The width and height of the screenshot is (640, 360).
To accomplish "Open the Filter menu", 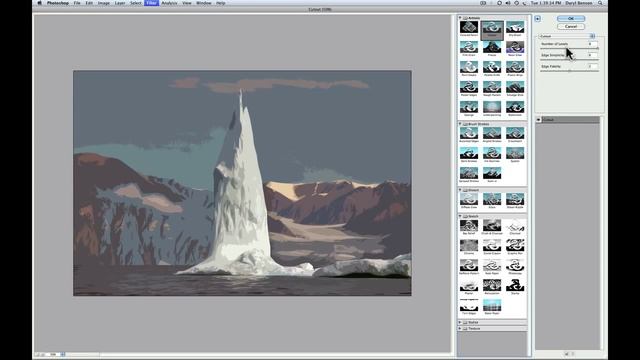I will tap(151, 3).
